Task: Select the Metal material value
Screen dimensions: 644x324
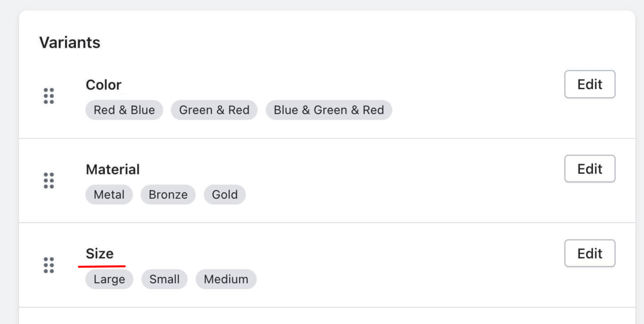Action: [109, 194]
